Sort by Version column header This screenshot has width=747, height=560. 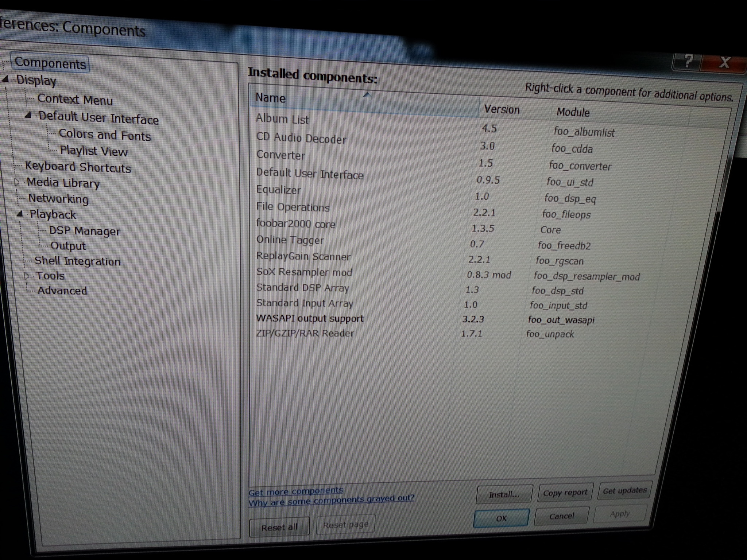pyautogui.click(x=515, y=109)
